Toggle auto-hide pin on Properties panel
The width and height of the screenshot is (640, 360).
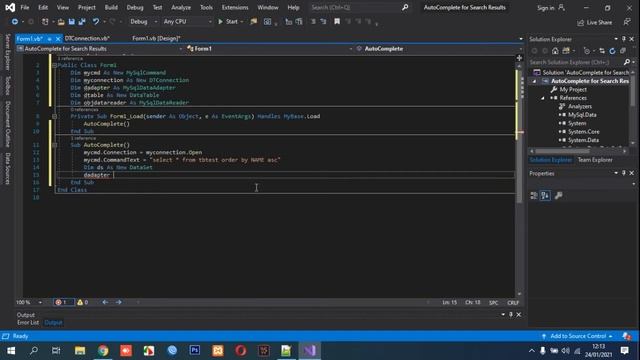[624, 173]
